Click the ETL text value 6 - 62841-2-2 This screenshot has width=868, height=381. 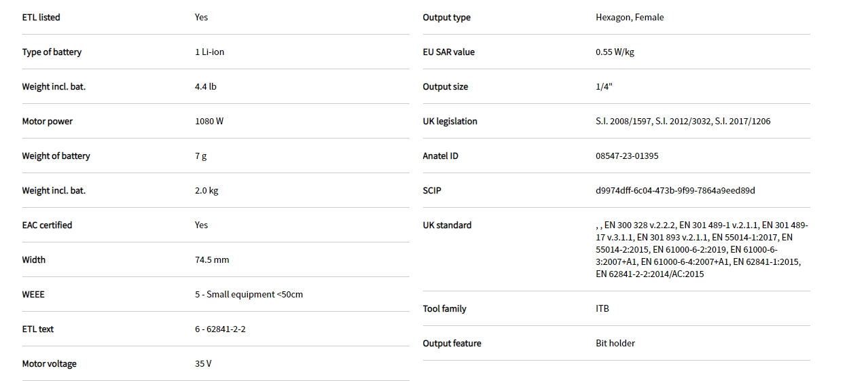pos(220,329)
